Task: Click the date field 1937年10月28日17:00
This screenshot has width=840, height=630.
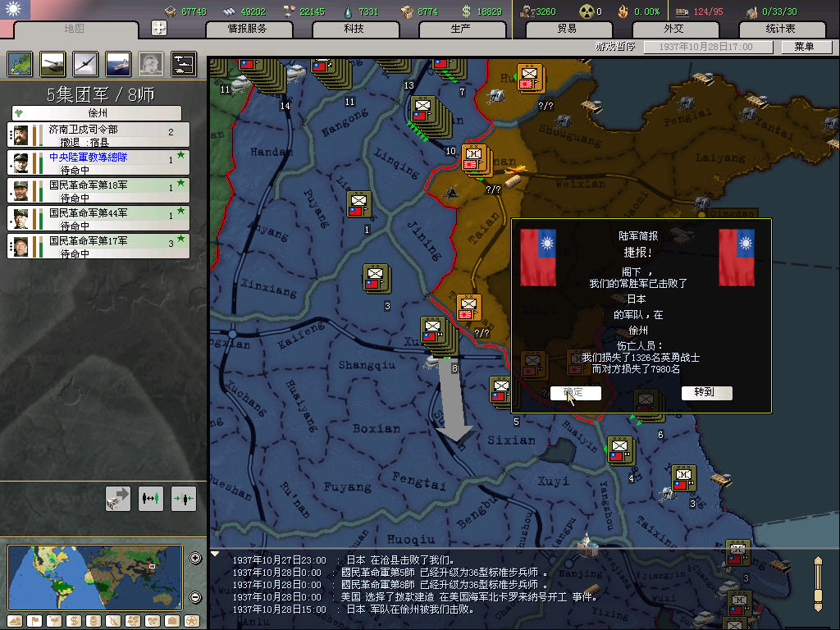Action: (x=708, y=47)
